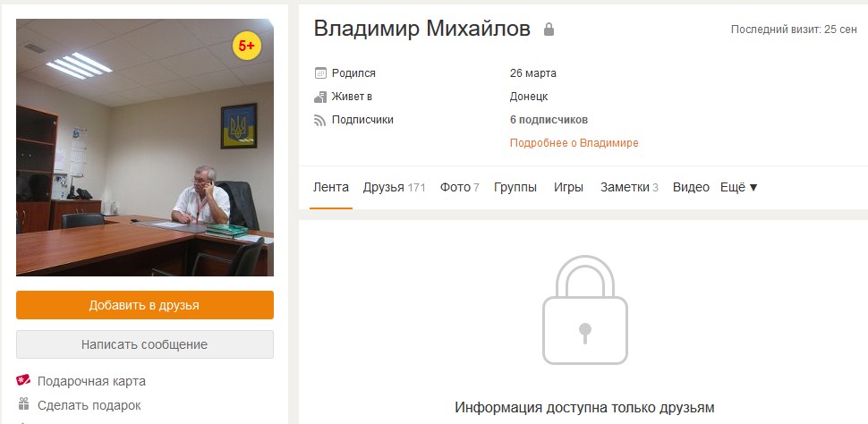The image size is (868, 424).
Task: Open the profile photo thumbnail
Action: pyautogui.click(x=144, y=148)
